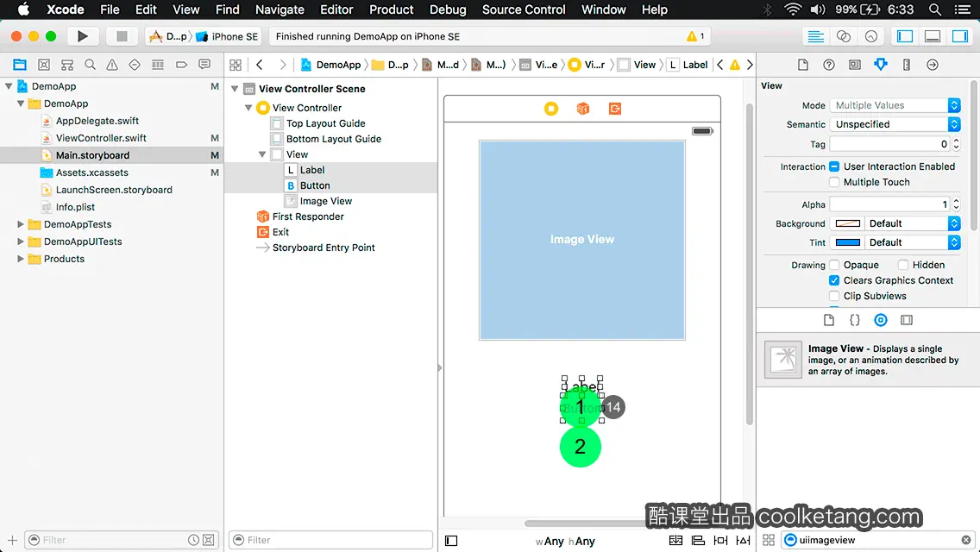Expand the DemoAppUITests folder

21,241
